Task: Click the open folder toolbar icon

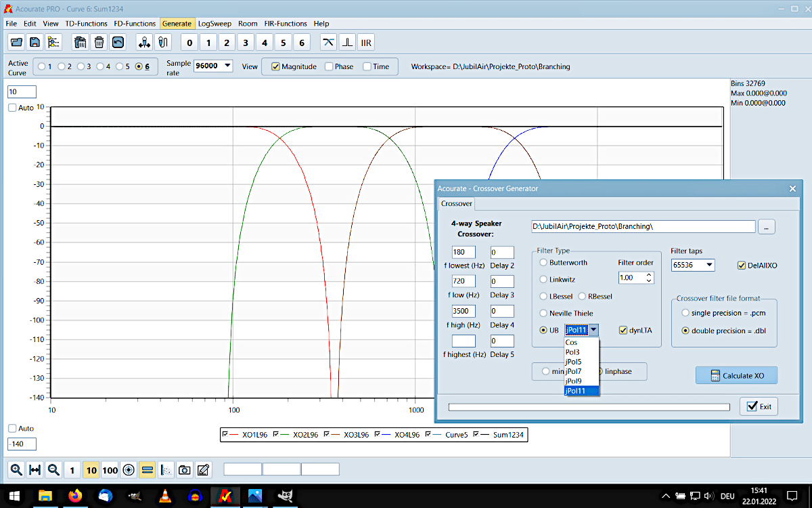Action: [17, 42]
